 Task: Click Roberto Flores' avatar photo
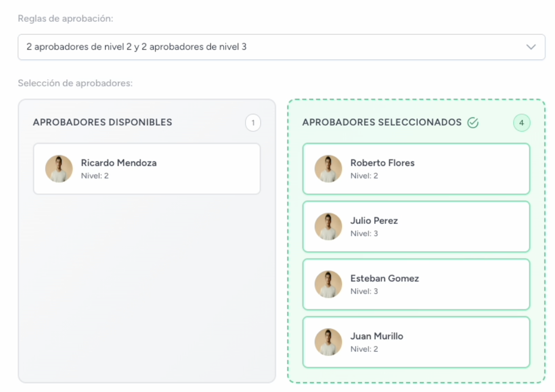pos(328,169)
